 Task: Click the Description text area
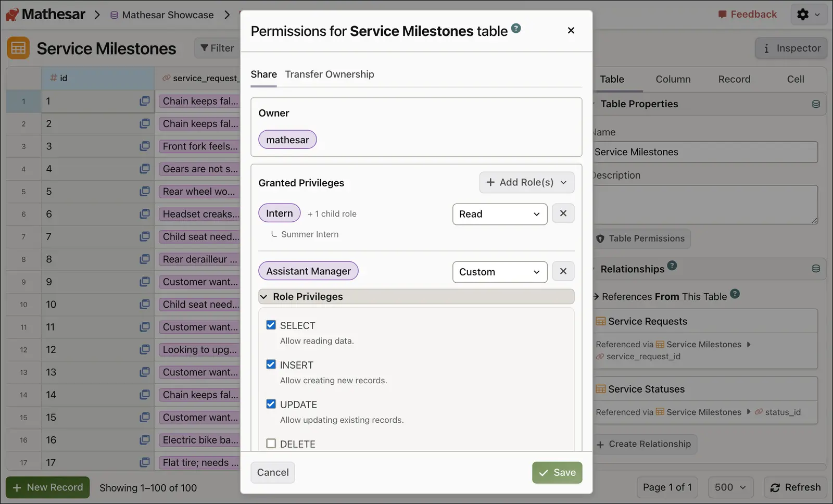tap(705, 205)
